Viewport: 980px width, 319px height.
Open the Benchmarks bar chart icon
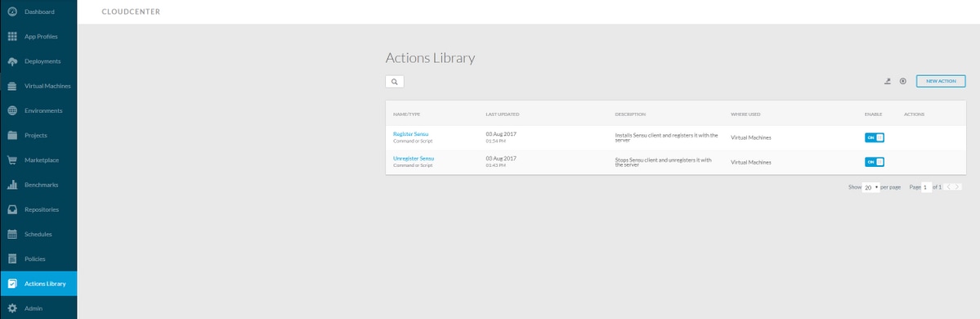point(12,185)
